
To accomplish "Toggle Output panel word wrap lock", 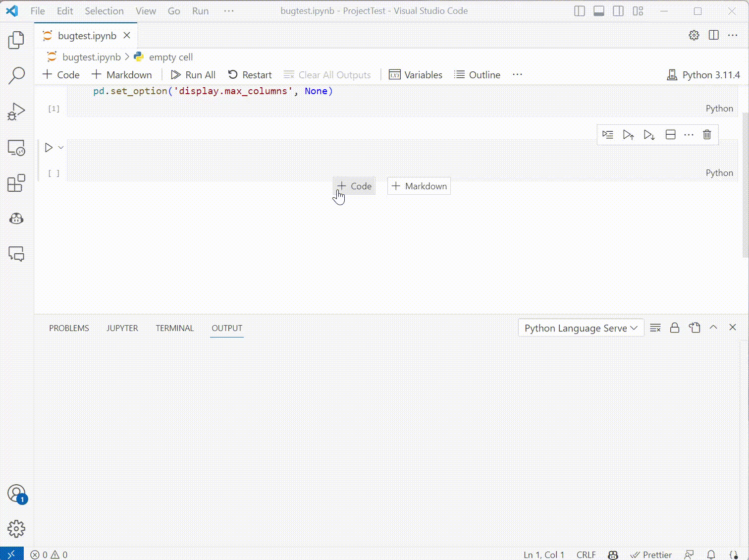I will (674, 328).
